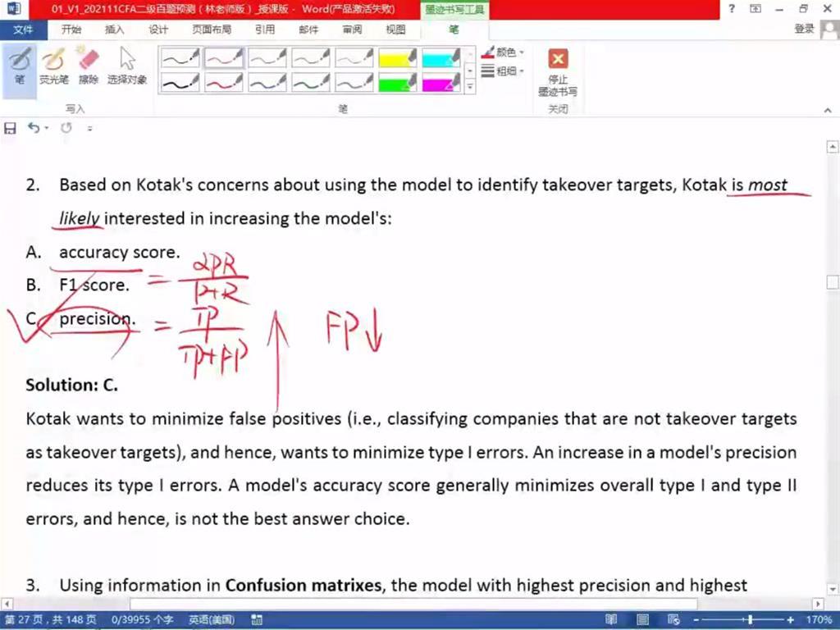Stop inking with 停止墨迹书写 button

[558, 72]
